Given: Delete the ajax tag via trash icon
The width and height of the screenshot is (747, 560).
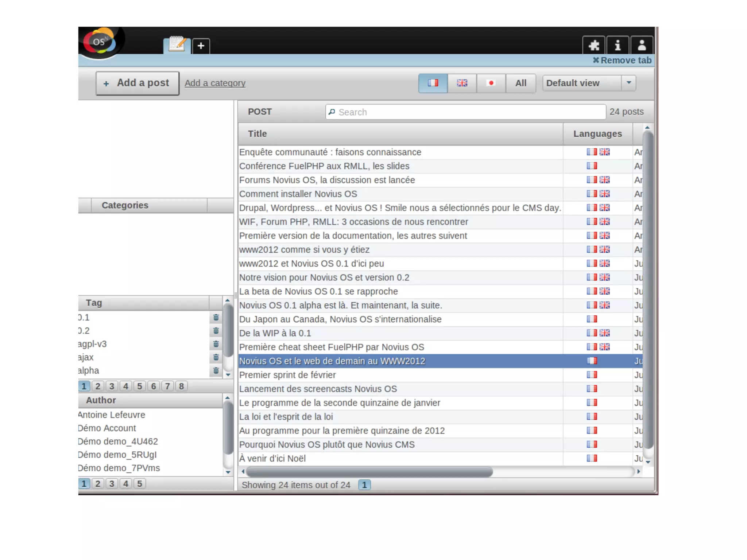Looking at the screenshot, I should [216, 357].
